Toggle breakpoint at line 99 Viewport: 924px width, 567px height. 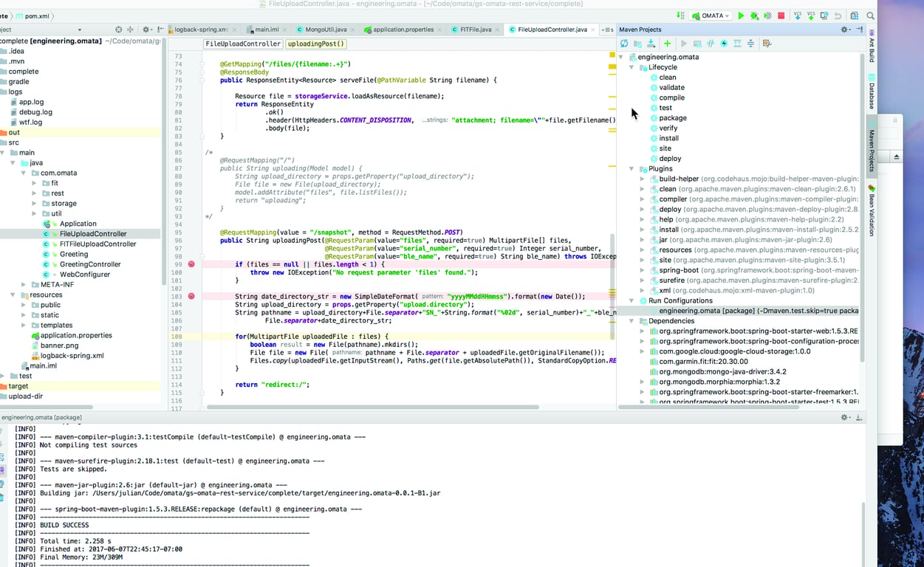pos(191,264)
